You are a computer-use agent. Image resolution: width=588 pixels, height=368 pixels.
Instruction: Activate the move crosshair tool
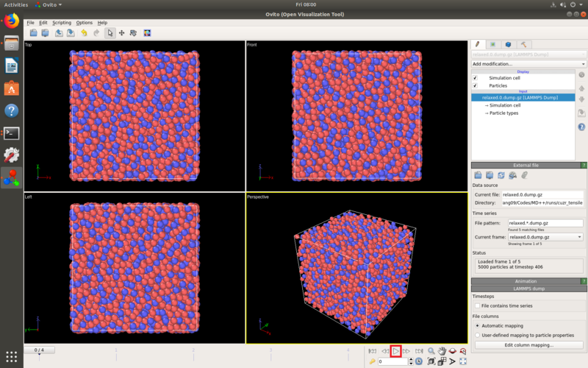(x=121, y=33)
